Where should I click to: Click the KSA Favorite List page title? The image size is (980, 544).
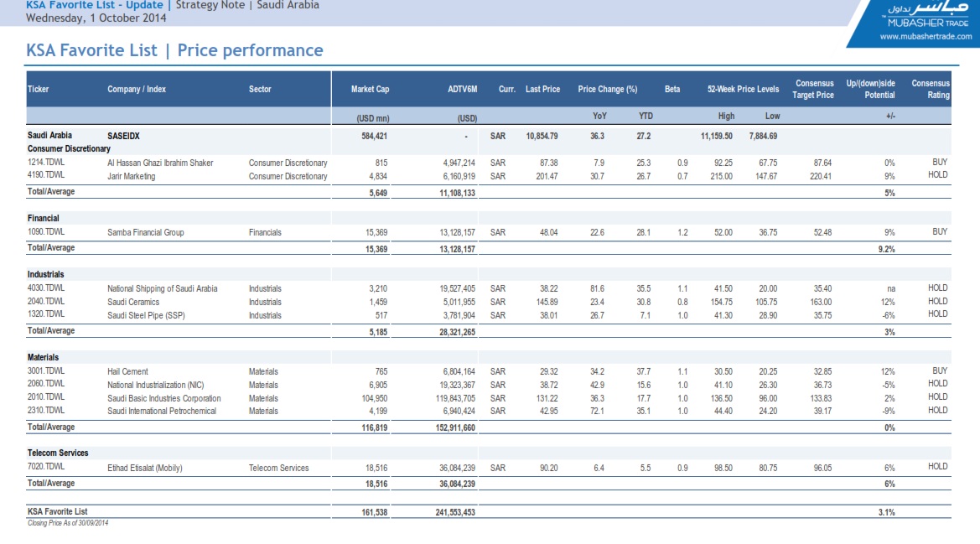tap(174, 50)
